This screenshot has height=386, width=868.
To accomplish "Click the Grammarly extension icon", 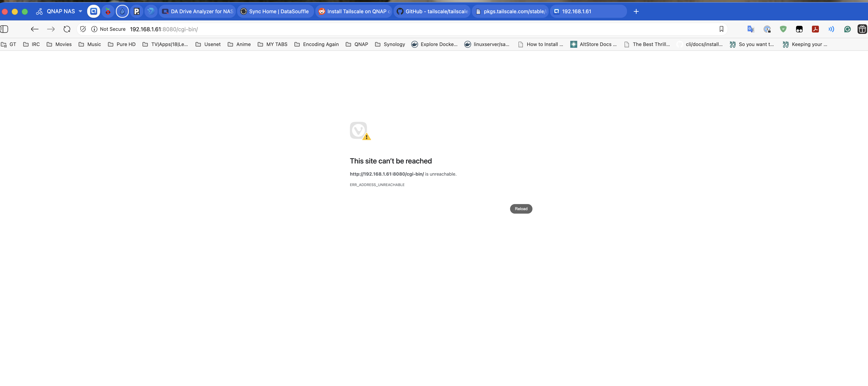I will (847, 29).
